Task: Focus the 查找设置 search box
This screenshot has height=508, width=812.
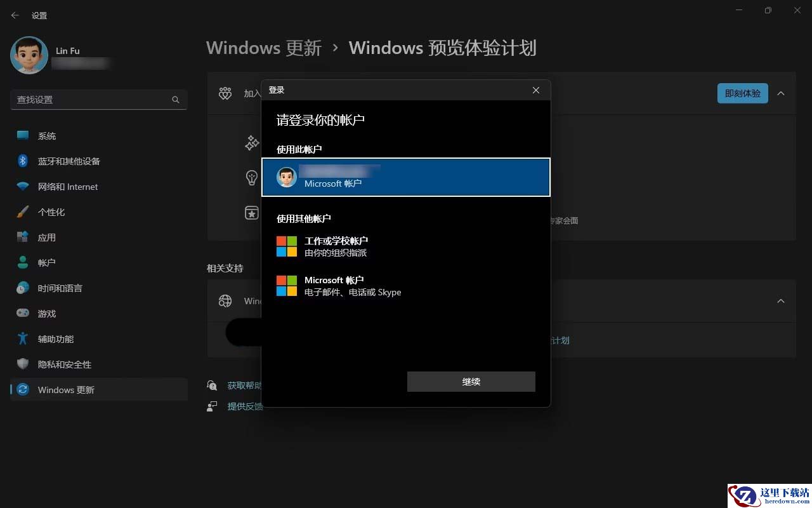Action: pos(99,100)
